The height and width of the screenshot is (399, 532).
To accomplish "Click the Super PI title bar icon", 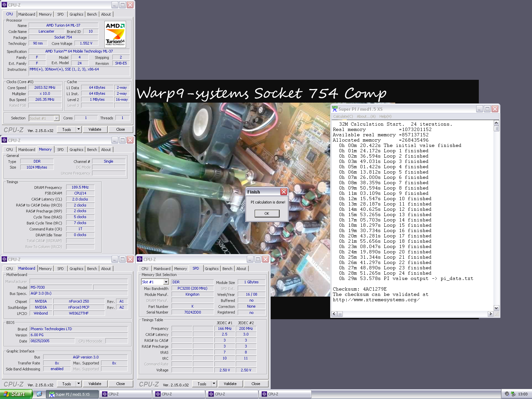I will click(335, 109).
